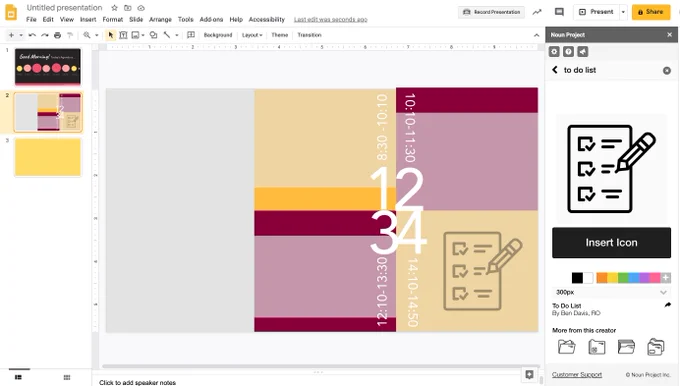This screenshot has width=680, height=386.
Task: Open the Last edit was seconds ago link
Action: pyautogui.click(x=330, y=20)
